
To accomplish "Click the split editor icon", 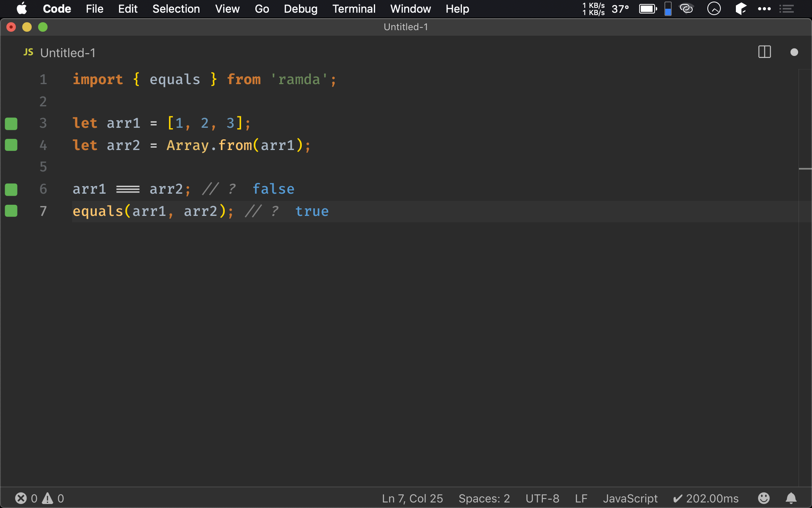I will [764, 52].
